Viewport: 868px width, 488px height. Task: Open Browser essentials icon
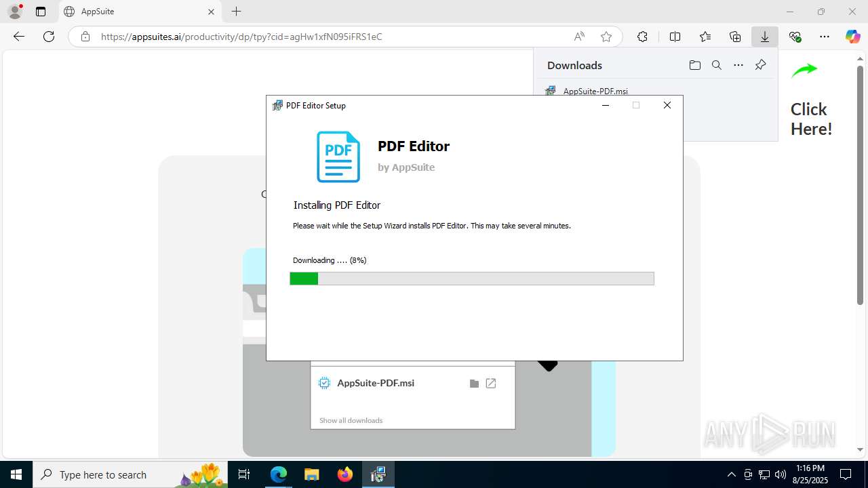(x=795, y=37)
